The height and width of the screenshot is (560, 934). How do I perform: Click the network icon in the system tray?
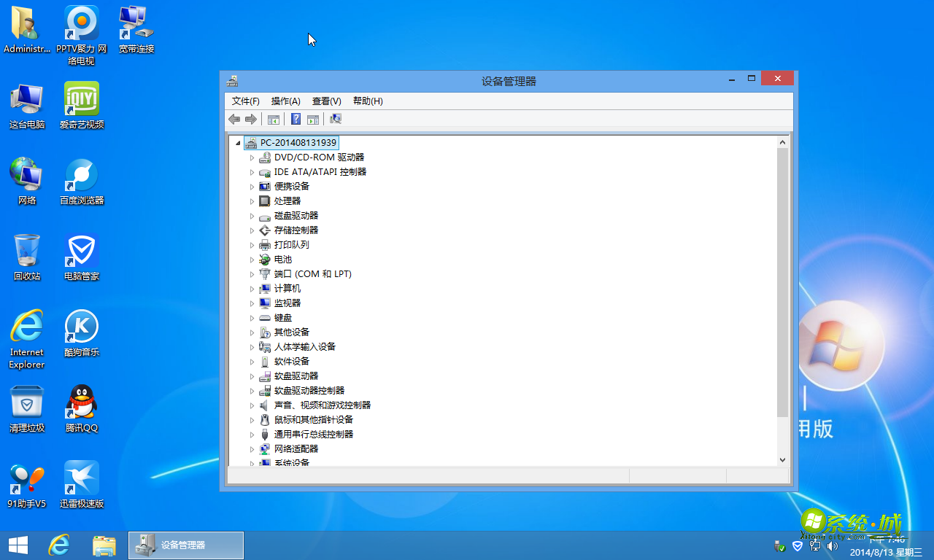(814, 545)
